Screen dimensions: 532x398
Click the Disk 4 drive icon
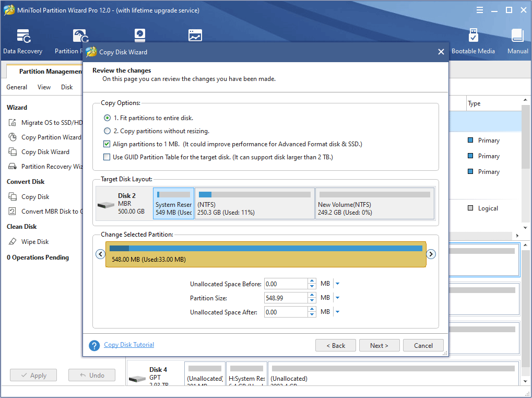click(137, 378)
